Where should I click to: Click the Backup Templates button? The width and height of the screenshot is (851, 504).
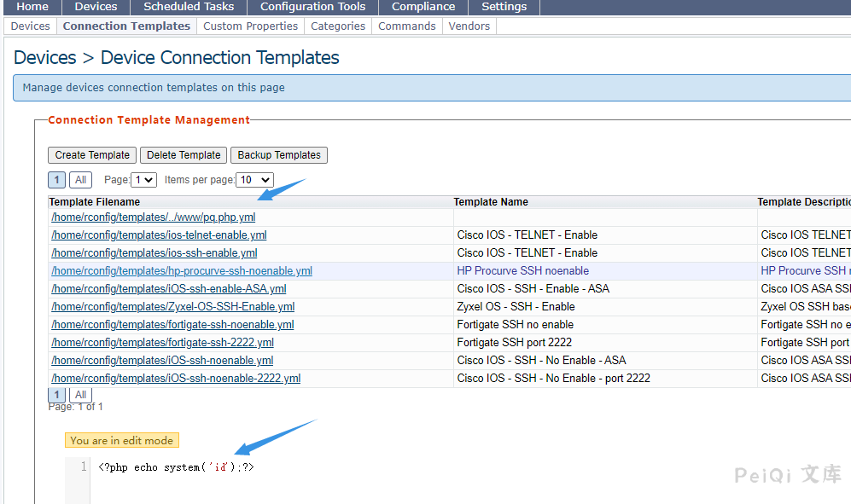[x=279, y=155]
